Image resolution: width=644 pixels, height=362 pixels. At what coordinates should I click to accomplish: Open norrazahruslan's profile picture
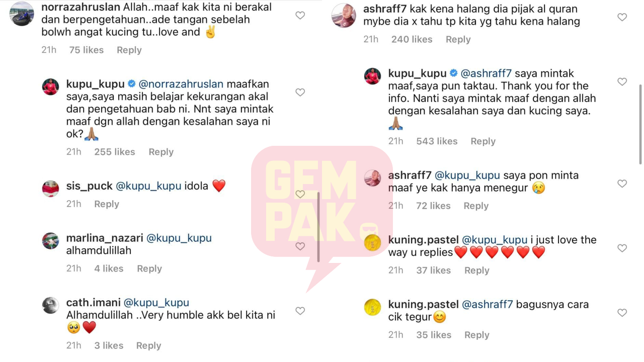[22, 14]
